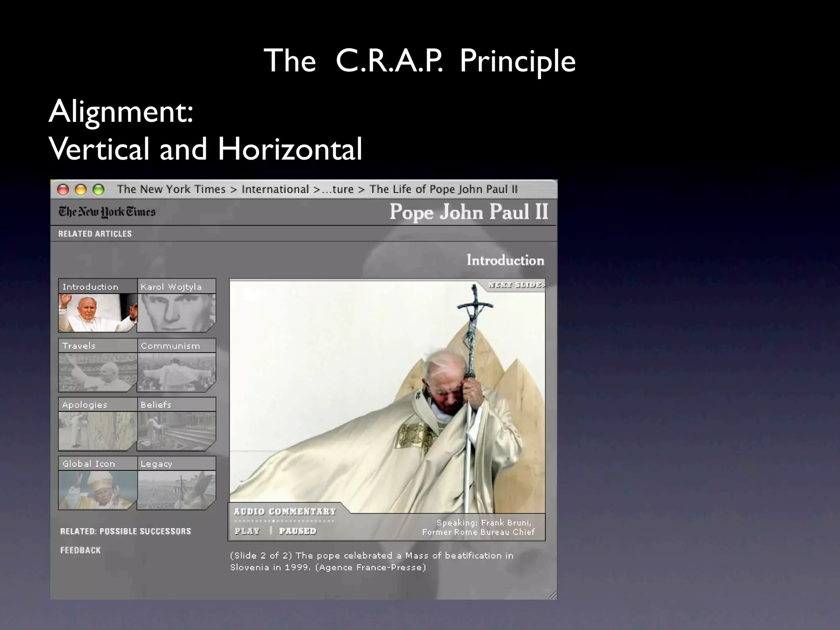Open the Apologies section thumbnail

click(x=98, y=431)
